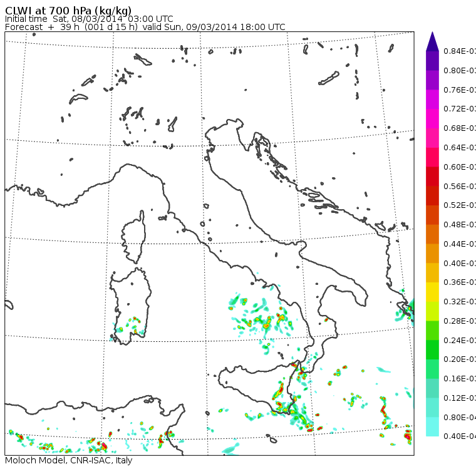Select the 0.76E-03 colorbar label
This screenshot has height=469, width=476.
[x=460, y=90]
